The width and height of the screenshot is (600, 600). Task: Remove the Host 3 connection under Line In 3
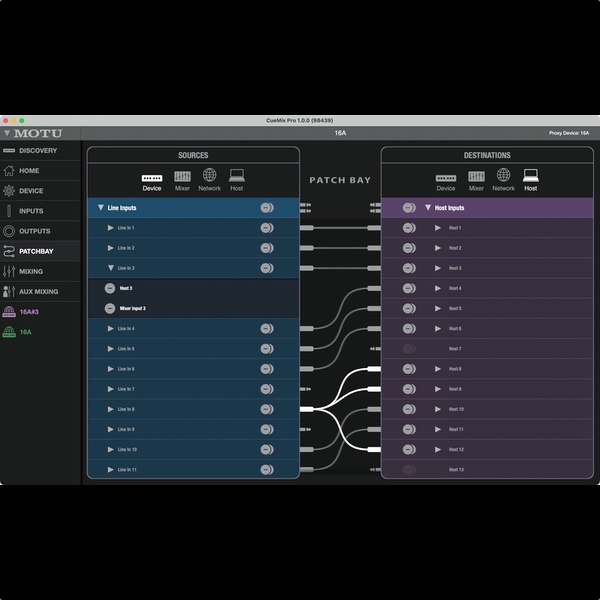pyautogui.click(x=110, y=288)
